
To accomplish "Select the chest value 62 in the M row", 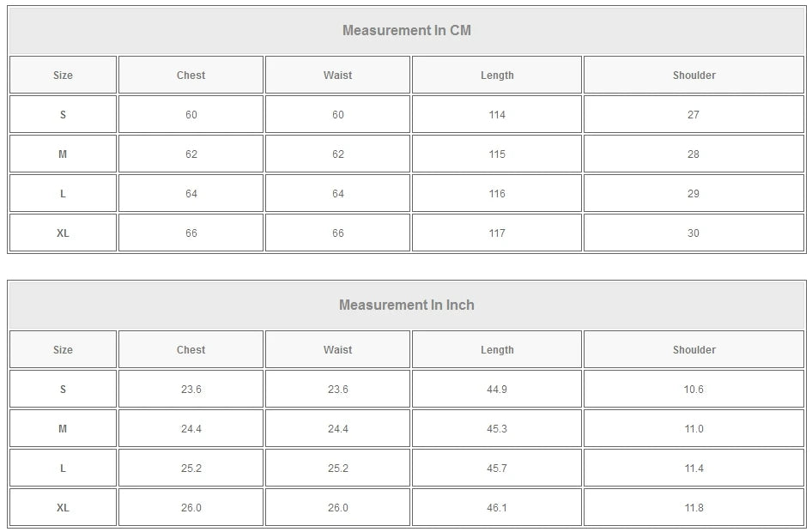I will tap(191, 154).
